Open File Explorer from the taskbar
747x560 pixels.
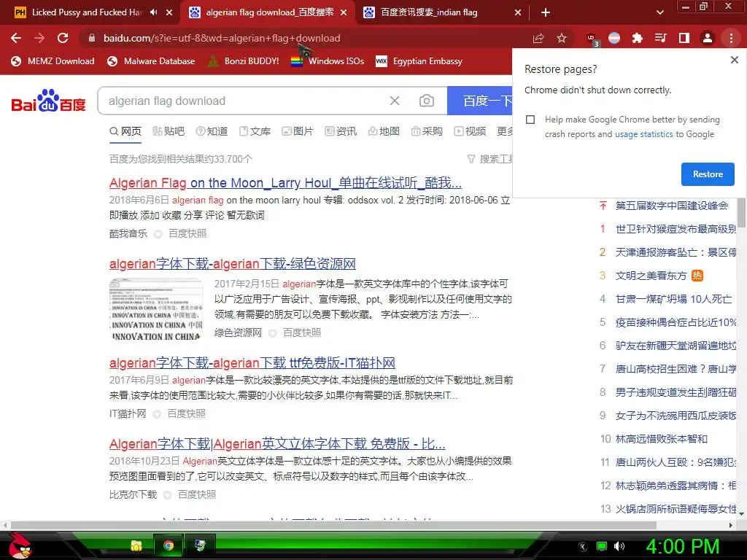coord(136,545)
